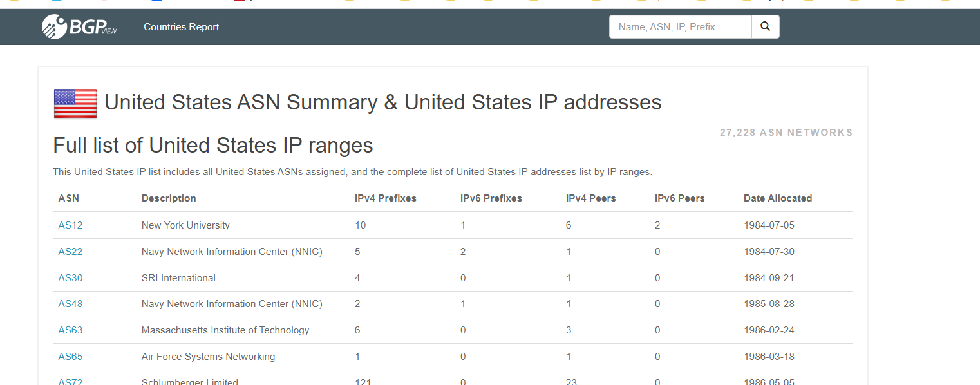Viewport: 980px width, 385px height.
Task: Click the IPv6 Peers column header
Action: pyautogui.click(x=680, y=198)
